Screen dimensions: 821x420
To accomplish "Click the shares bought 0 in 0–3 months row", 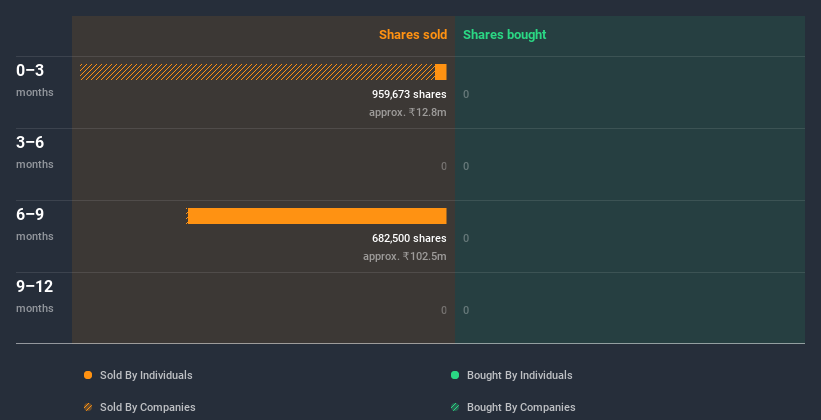I will coord(466,94).
